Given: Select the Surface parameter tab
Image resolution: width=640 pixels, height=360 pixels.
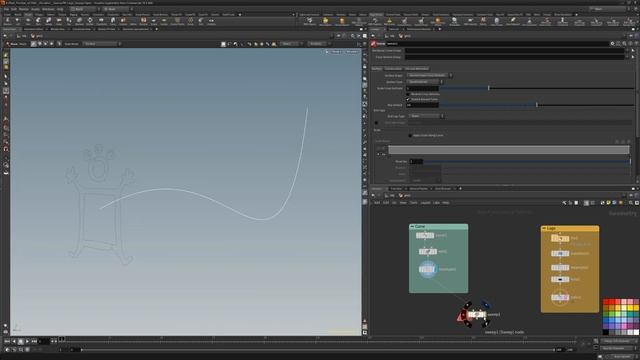Looking at the screenshot, I should [x=377, y=69].
